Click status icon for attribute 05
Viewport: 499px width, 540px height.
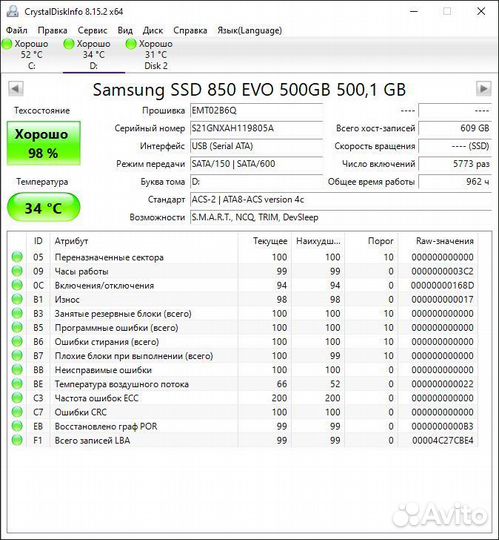17,257
